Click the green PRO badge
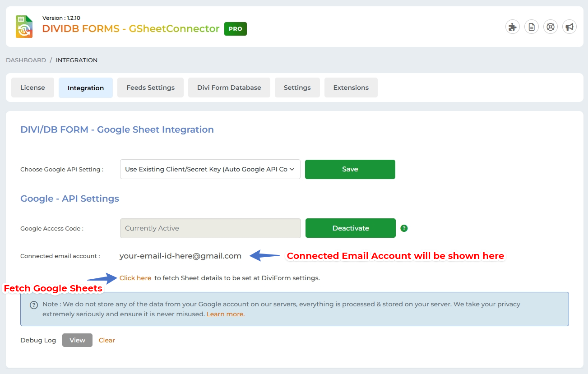Viewport: 588px width, 374px height. coord(235,29)
